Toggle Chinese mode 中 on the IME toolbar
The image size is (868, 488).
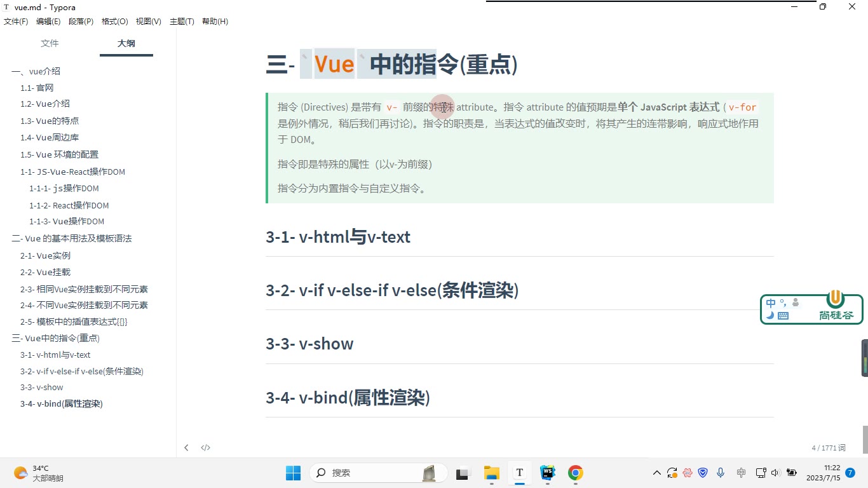(771, 304)
